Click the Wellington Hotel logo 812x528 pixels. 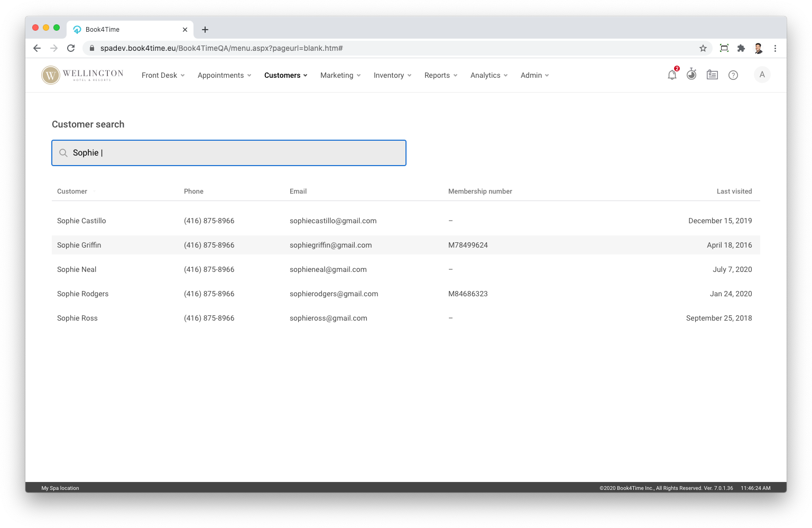point(82,75)
